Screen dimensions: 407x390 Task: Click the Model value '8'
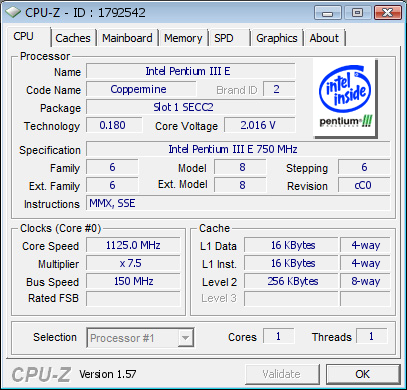pyautogui.click(x=240, y=167)
